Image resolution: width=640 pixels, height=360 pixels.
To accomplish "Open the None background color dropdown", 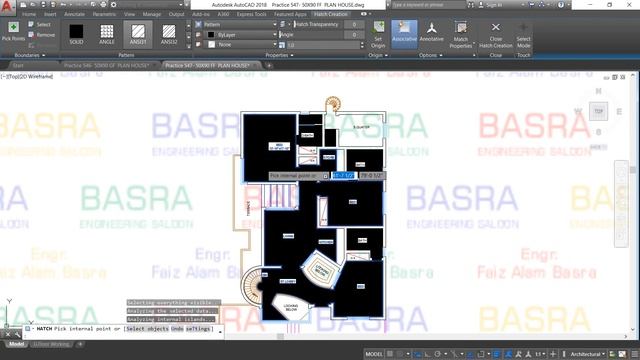I will (x=240, y=44).
